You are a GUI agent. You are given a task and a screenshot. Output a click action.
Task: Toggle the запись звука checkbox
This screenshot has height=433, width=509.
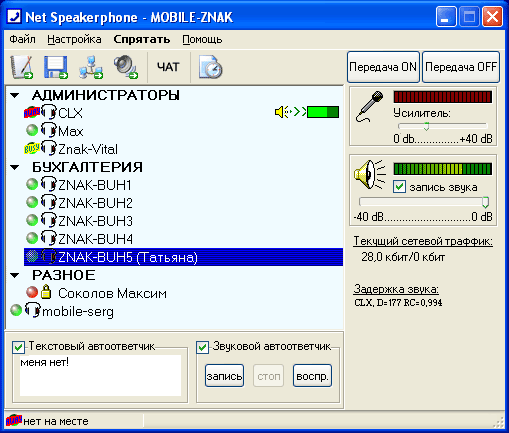399,187
